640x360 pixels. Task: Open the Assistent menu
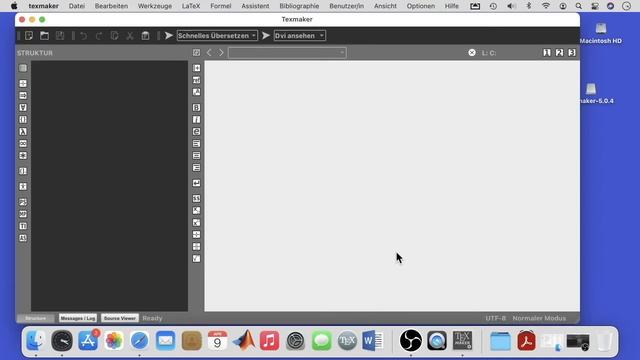(256, 6)
